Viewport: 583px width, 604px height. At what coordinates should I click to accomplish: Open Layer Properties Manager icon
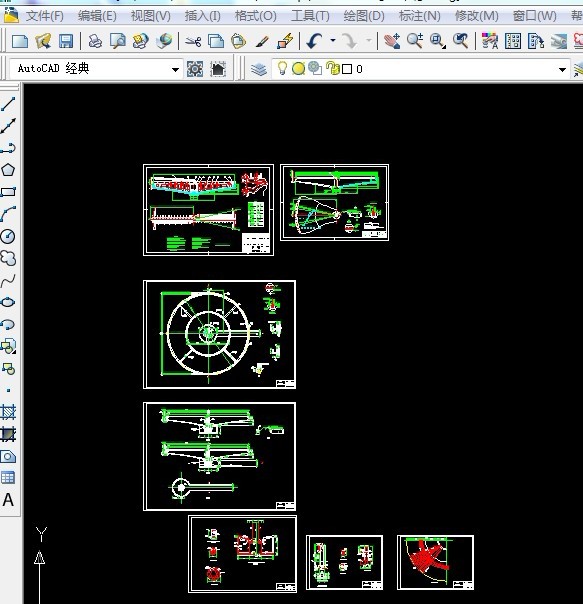click(x=259, y=69)
